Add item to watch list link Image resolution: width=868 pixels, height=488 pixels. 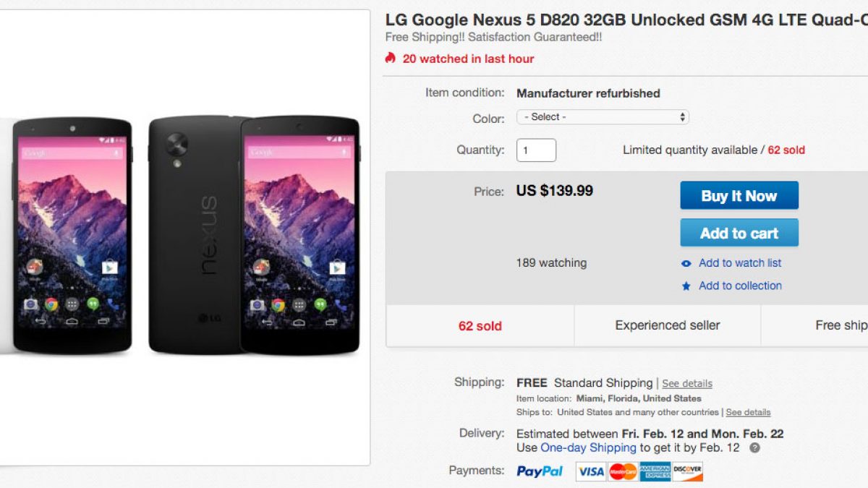740,263
